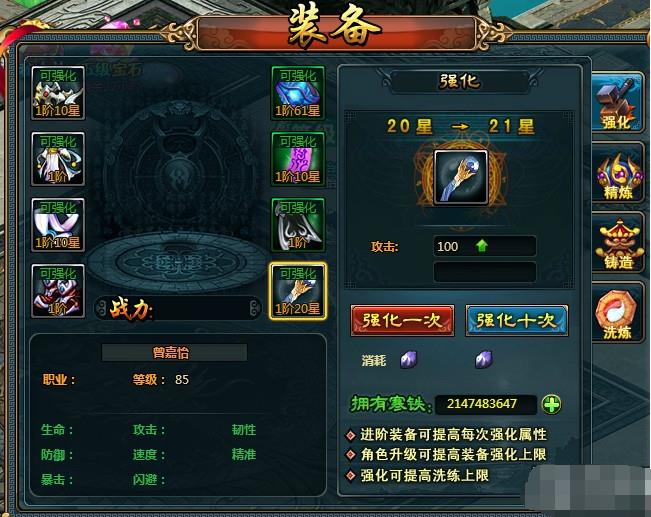The image size is (651, 517).
Task: Open the 强化 hammer side tab
Action: [x=617, y=103]
